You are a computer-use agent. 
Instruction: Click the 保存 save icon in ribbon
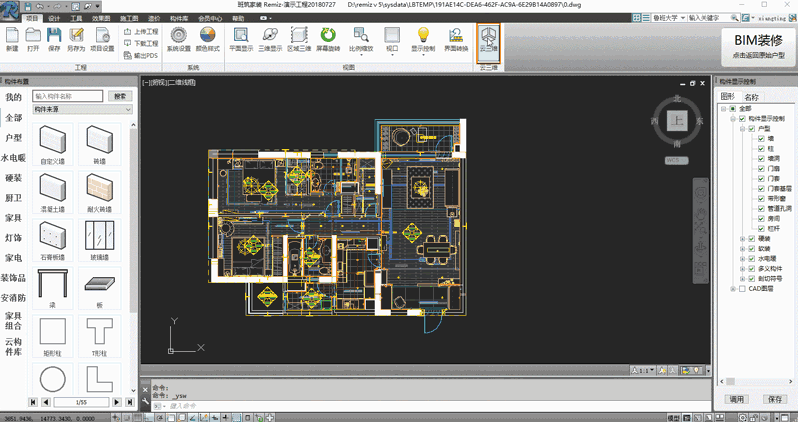(x=54, y=39)
